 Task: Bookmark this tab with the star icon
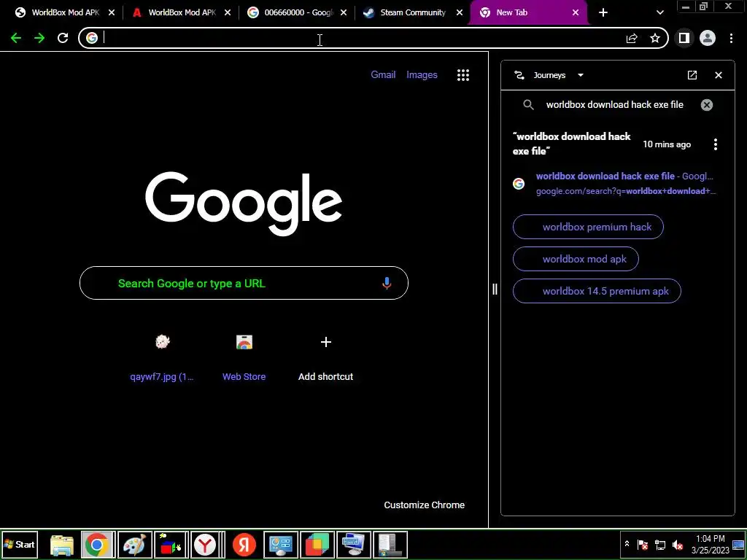point(655,38)
